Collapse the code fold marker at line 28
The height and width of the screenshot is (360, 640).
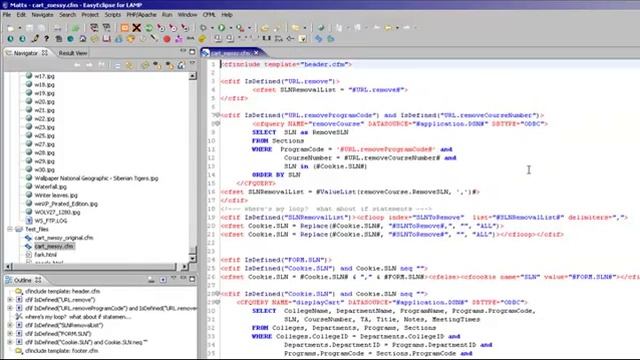click(x=217, y=294)
